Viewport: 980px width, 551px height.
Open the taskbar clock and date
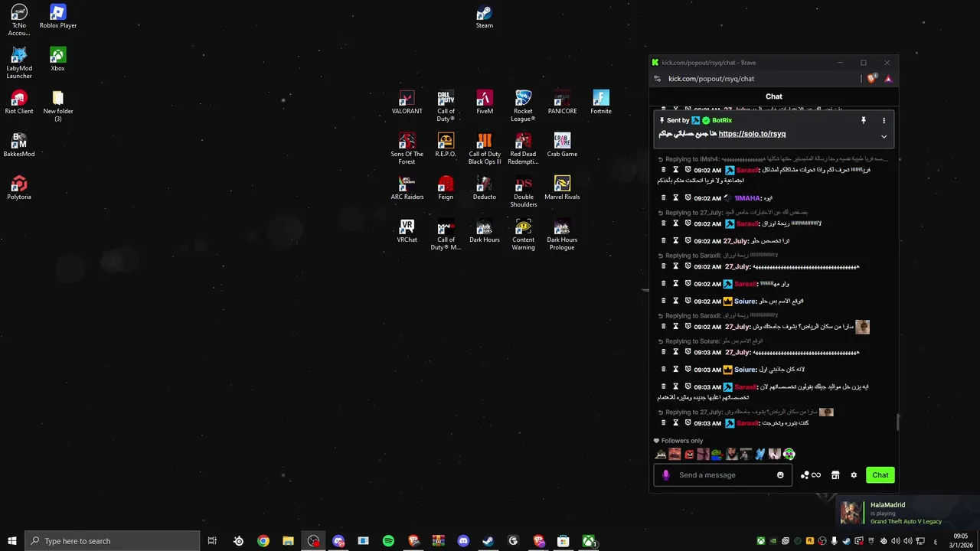coord(961,541)
